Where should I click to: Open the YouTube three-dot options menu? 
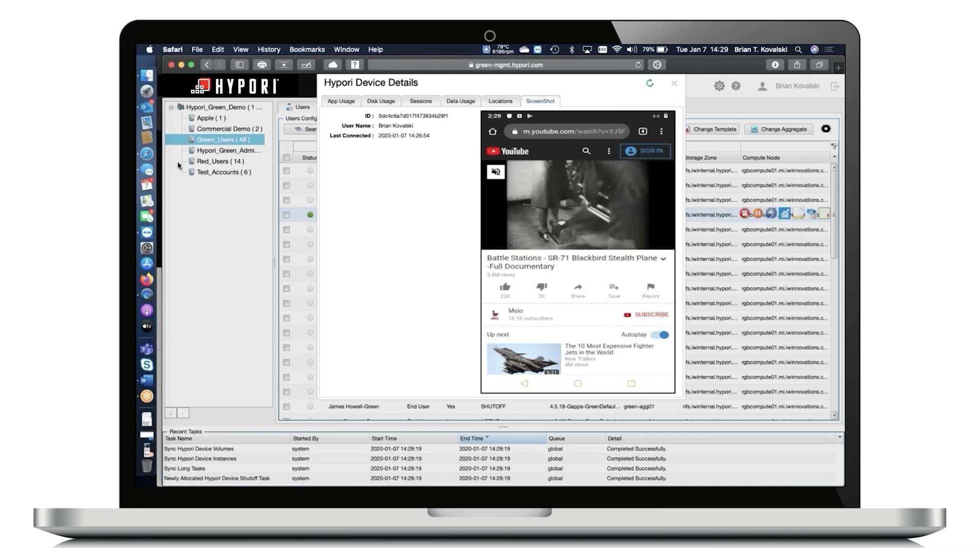tap(608, 151)
